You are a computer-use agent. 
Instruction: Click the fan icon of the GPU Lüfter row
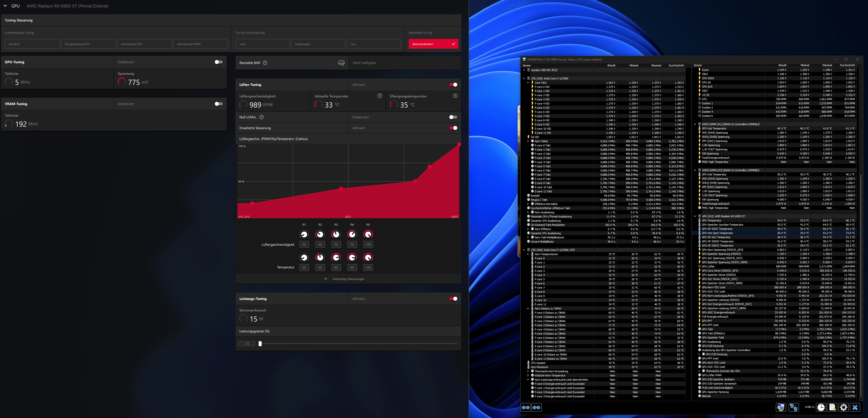point(700,266)
